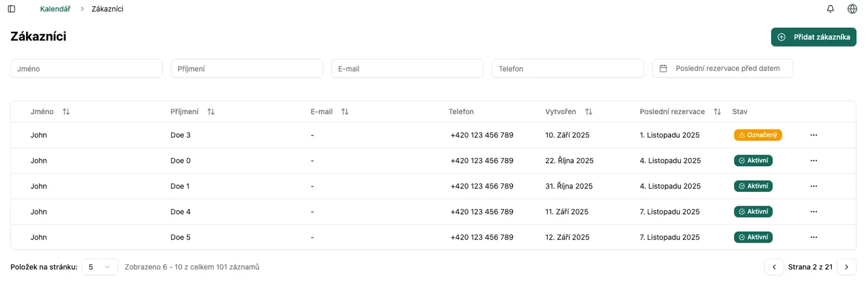Image resolution: width=868 pixels, height=281 pixels.
Task: Click Přidat zákazníka button
Action: coord(813,37)
